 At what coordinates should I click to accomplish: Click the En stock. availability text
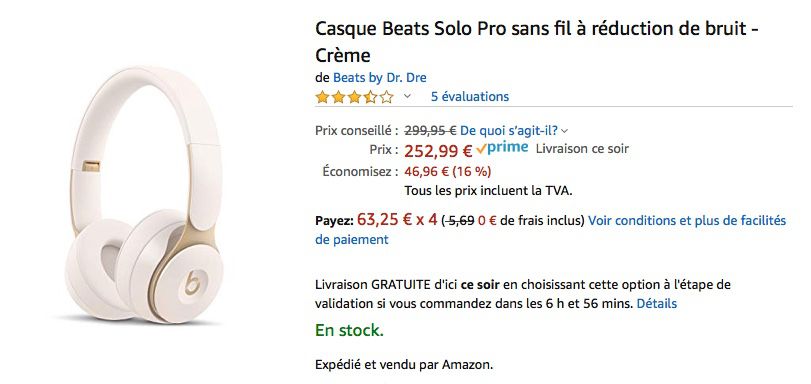350,330
